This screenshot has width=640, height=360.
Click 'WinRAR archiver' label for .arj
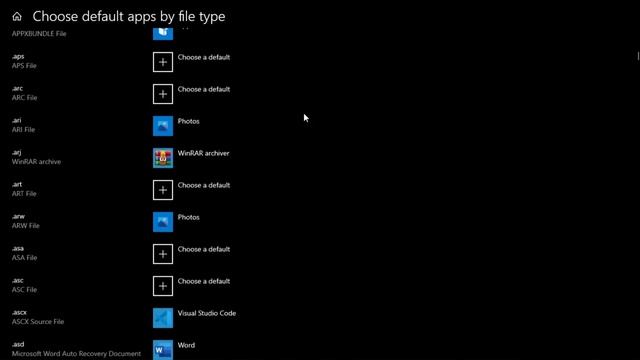(x=203, y=153)
